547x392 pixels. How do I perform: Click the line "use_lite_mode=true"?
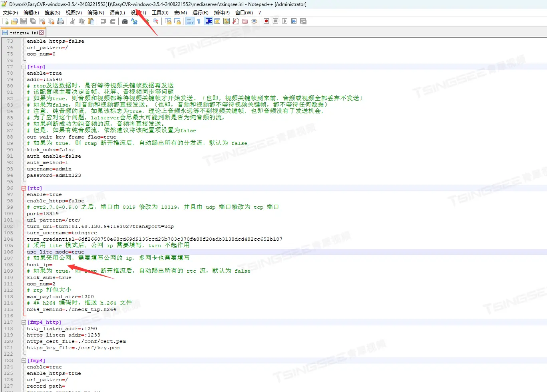click(x=56, y=252)
